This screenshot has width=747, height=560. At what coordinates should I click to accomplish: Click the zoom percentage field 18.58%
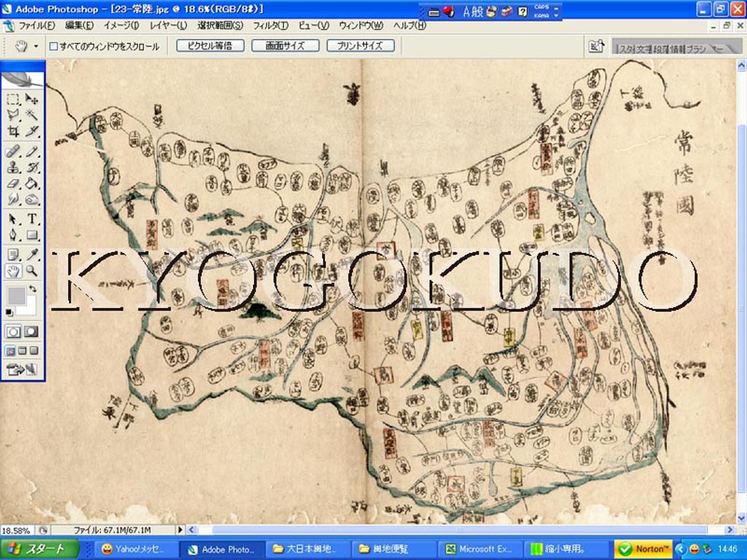(x=18, y=530)
